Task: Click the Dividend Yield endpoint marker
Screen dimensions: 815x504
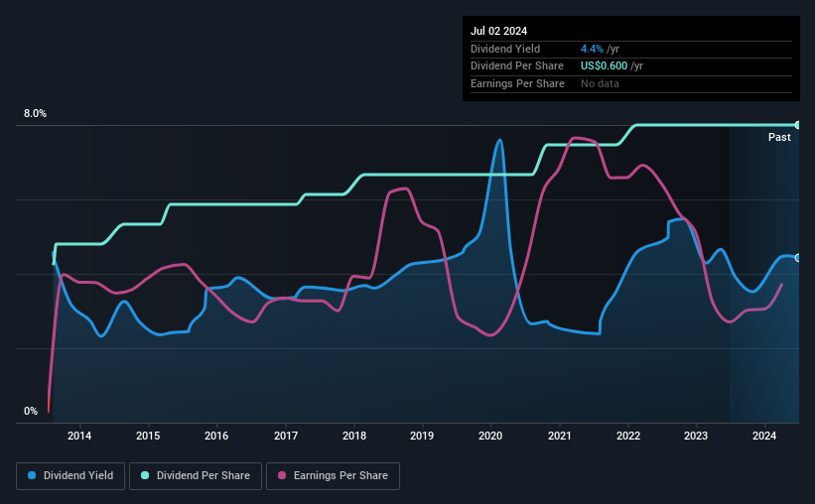Action: click(798, 258)
